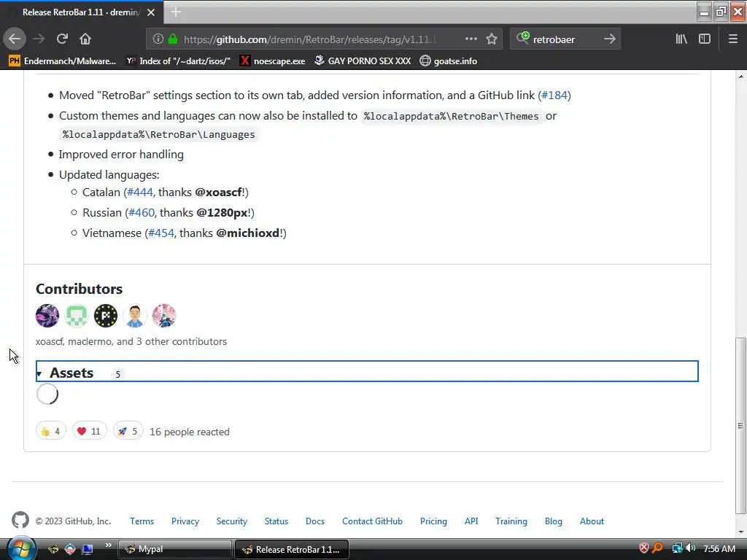Open the browser home page
This screenshot has height=560, width=747.
[85, 39]
